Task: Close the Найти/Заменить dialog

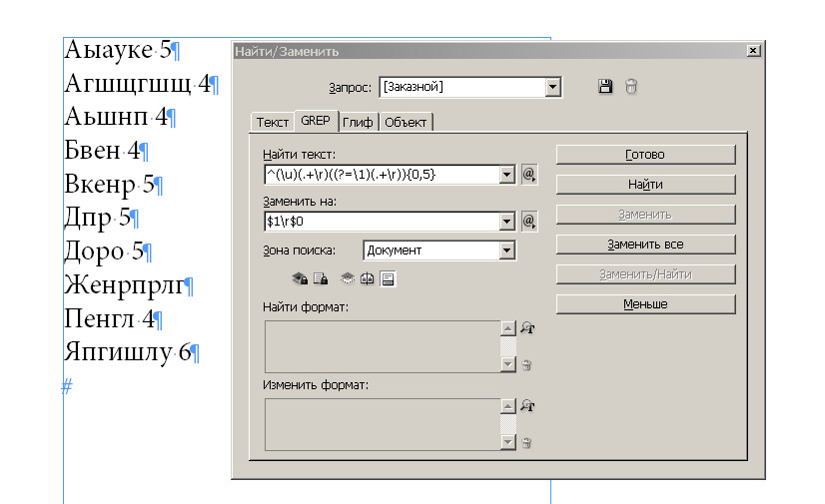Action: [x=753, y=51]
